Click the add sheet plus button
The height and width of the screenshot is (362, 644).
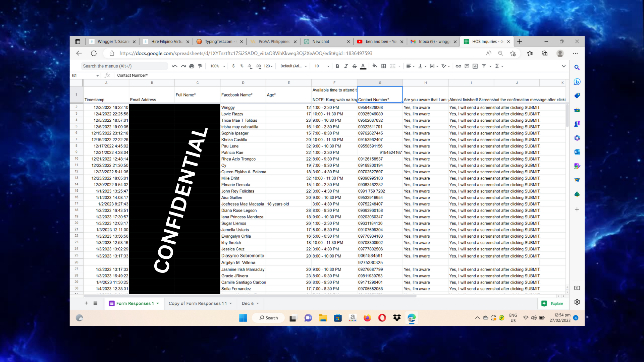tap(86, 303)
